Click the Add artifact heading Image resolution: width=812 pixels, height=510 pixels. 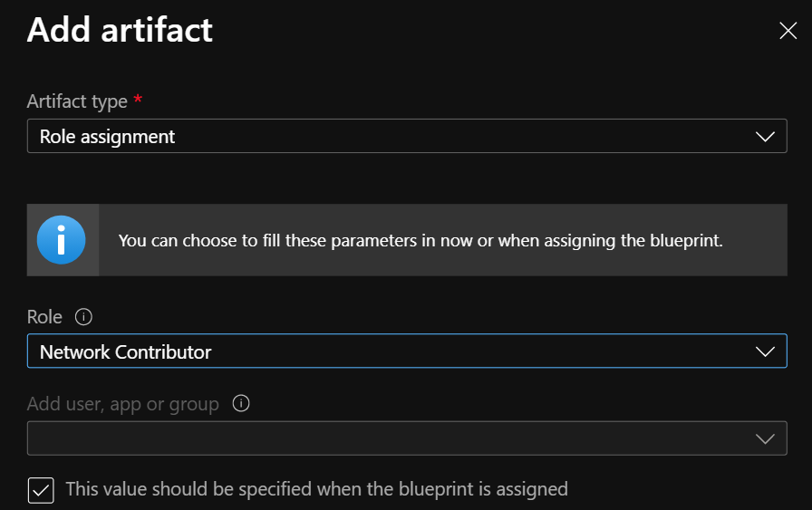[x=120, y=30]
